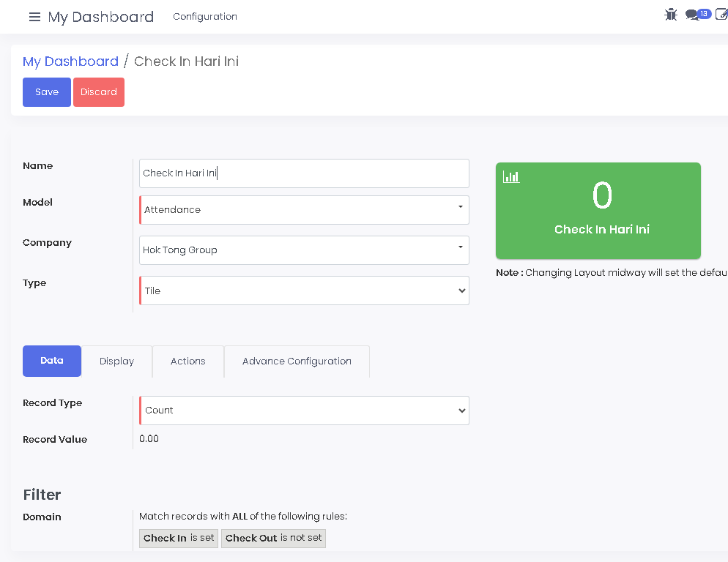
Task: Click the bar chart icon on the green tile
Action: (x=510, y=176)
